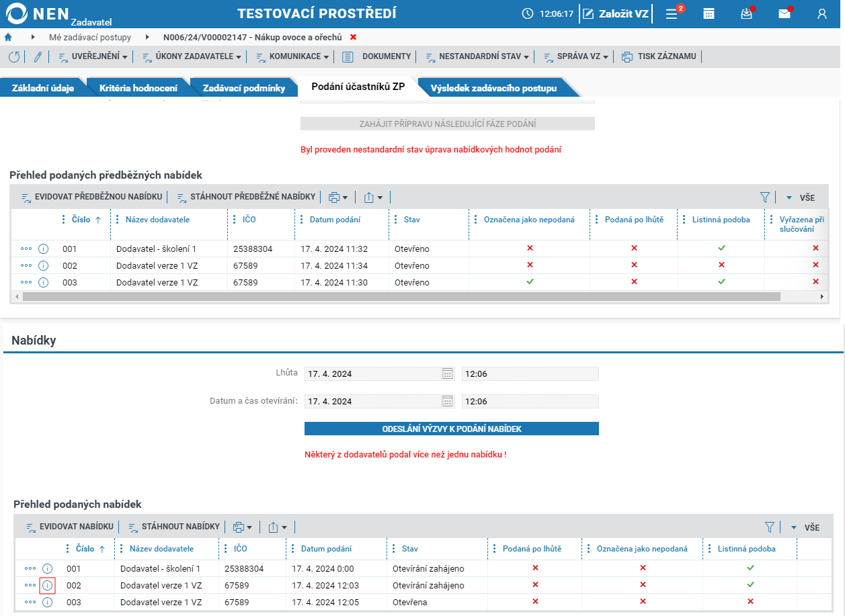Click Stav column header in offers table
This screenshot has width=845, height=616.
(410, 549)
